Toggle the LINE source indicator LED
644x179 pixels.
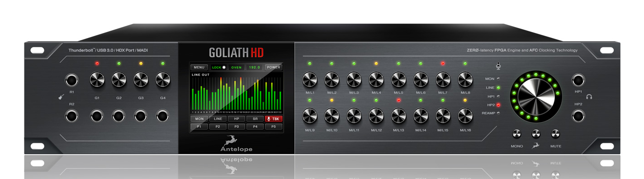click(x=498, y=88)
